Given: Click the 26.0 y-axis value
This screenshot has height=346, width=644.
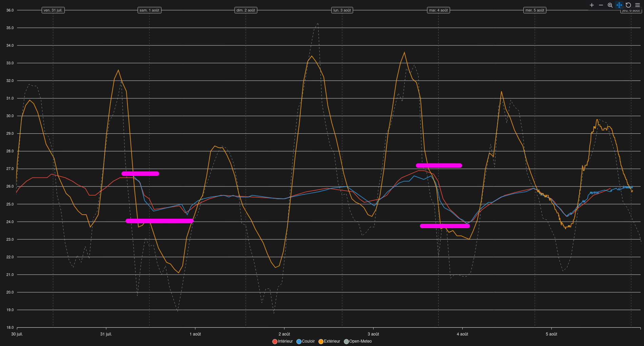Looking at the screenshot, I should tap(10, 187).
